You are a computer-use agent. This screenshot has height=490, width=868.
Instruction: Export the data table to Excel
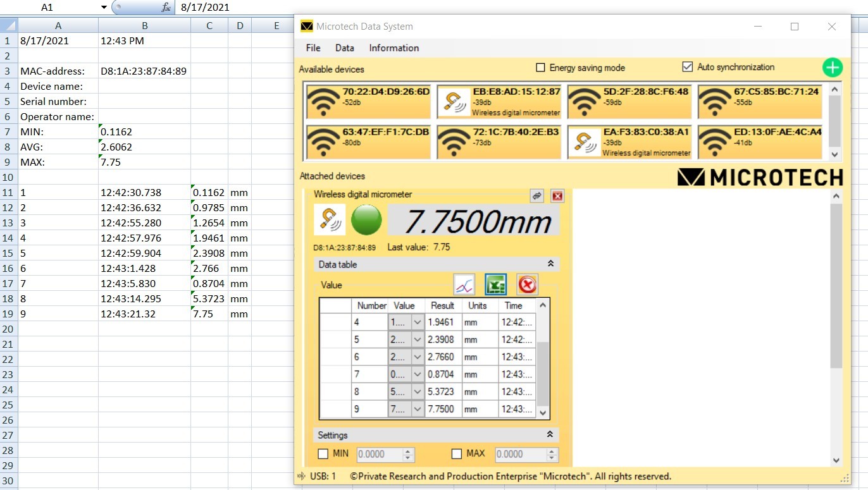click(496, 285)
